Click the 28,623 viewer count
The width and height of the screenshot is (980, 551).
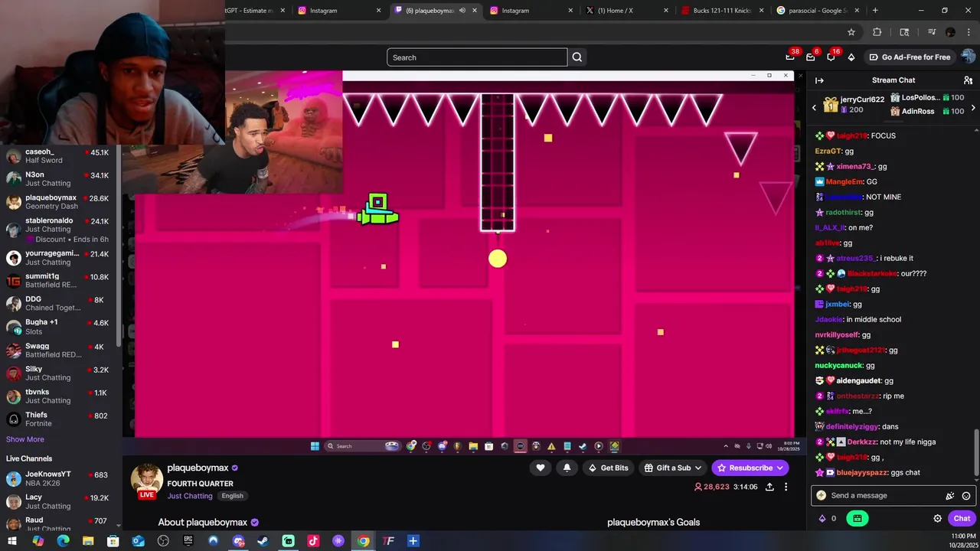coord(711,487)
